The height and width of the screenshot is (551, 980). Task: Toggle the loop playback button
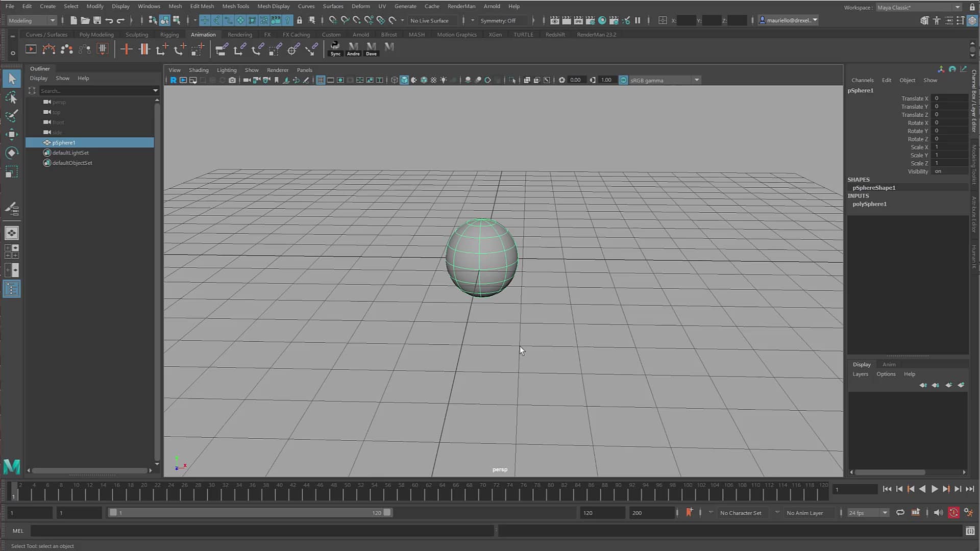[x=900, y=513]
